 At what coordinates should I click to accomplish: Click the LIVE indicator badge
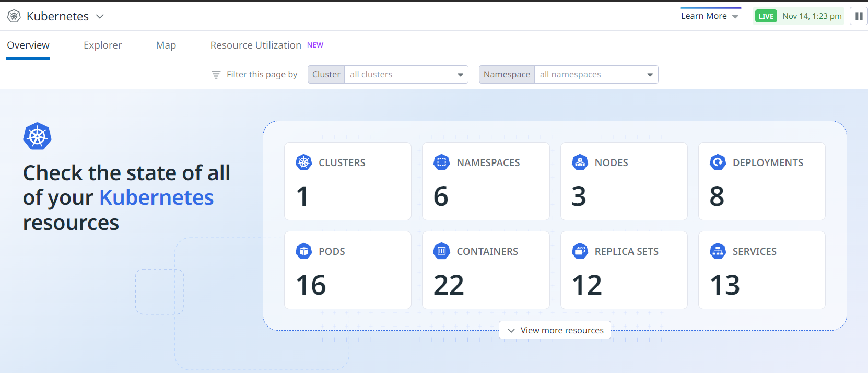click(x=766, y=16)
